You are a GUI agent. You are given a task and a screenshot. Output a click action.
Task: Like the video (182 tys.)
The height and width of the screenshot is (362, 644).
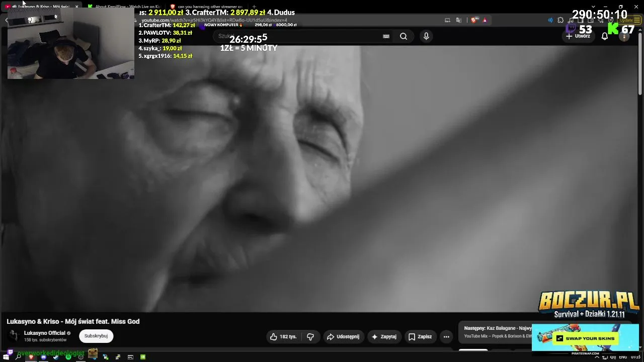[x=283, y=336]
